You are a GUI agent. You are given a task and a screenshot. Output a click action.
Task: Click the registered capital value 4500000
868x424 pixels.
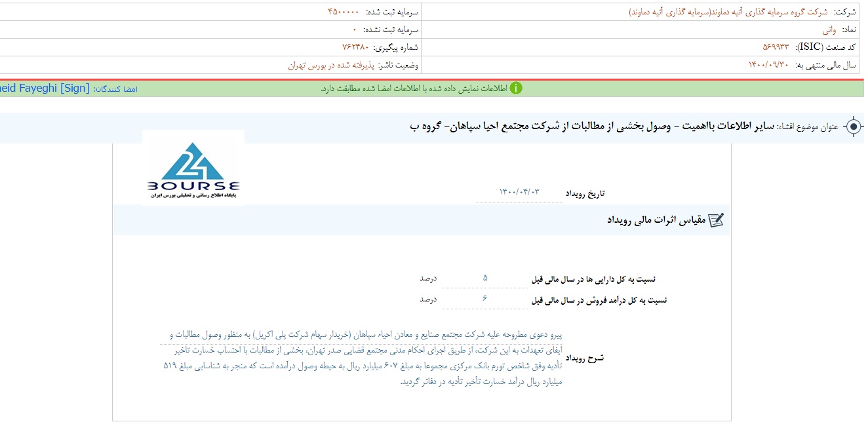(x=343, y=12)
